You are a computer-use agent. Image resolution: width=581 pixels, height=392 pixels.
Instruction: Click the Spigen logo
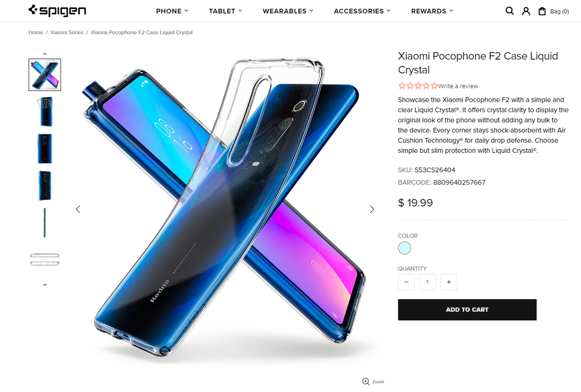[x=58, y=11]
